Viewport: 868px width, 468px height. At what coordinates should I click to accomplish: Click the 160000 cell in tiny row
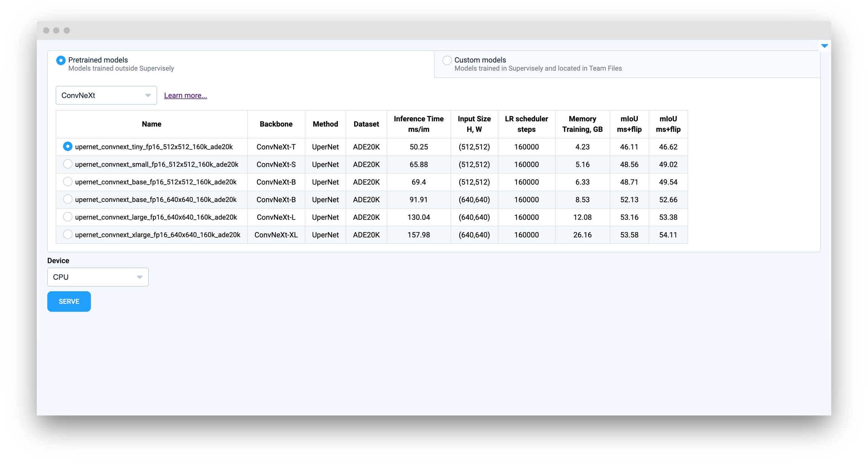pos(526,147)
